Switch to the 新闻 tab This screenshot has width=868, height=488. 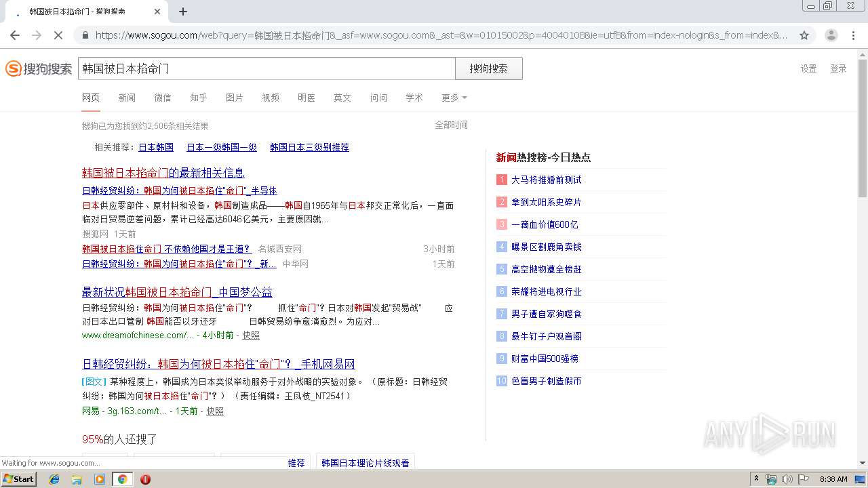(127, 98)
